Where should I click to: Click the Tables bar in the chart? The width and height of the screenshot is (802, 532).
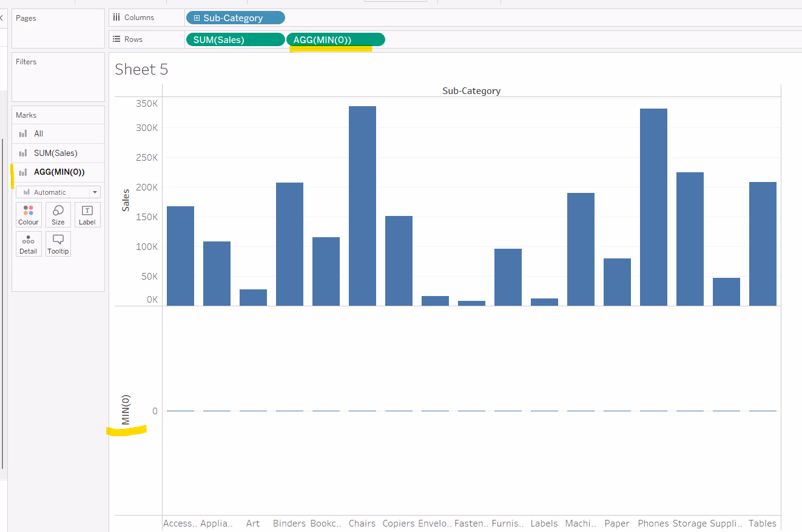[x=763, y=244]
